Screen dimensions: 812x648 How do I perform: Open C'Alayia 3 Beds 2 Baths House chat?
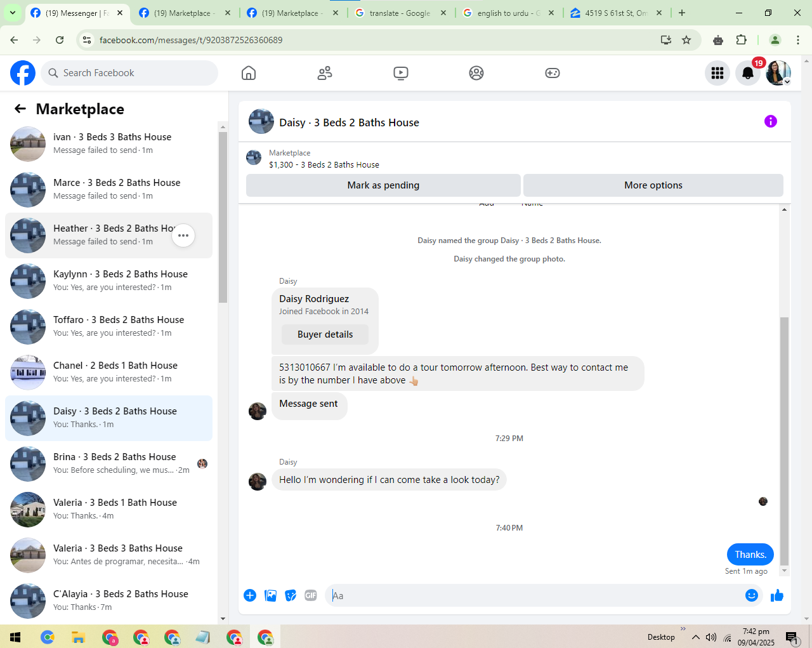coord(109,601)
